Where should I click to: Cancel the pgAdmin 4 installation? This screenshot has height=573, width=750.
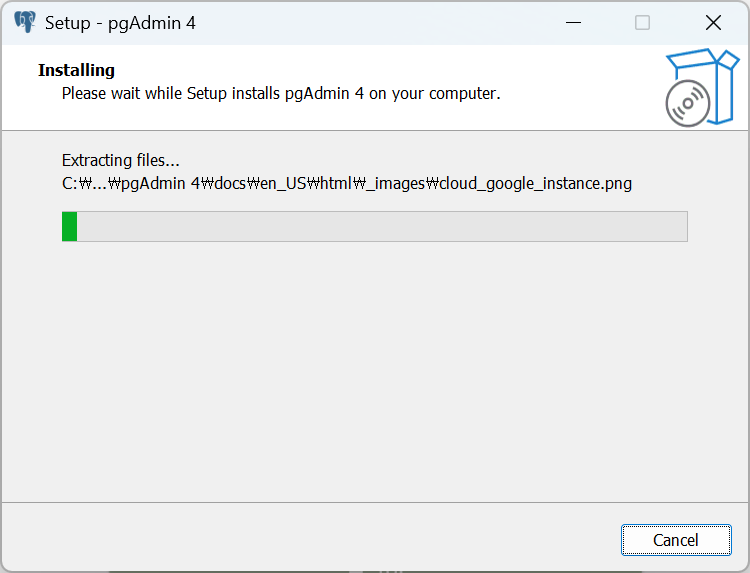coord(676,540)
